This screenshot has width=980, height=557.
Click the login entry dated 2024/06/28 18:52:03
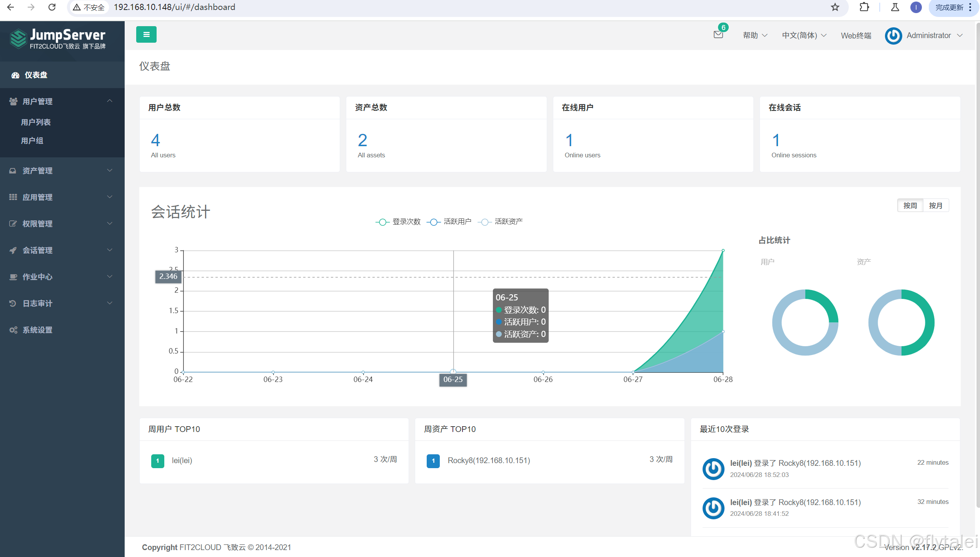pos(825,469)
